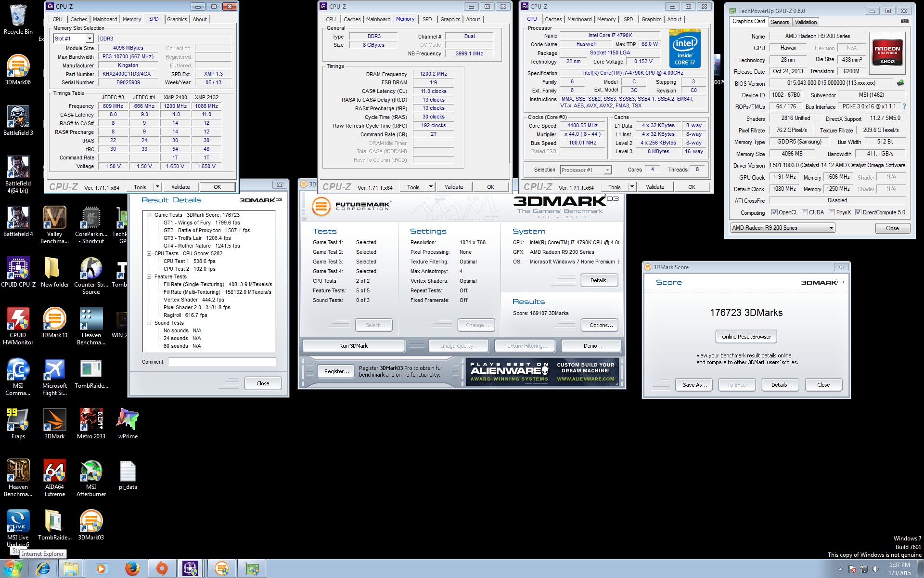Open Windows Media Player from taskbar

(x=102, y=569)
